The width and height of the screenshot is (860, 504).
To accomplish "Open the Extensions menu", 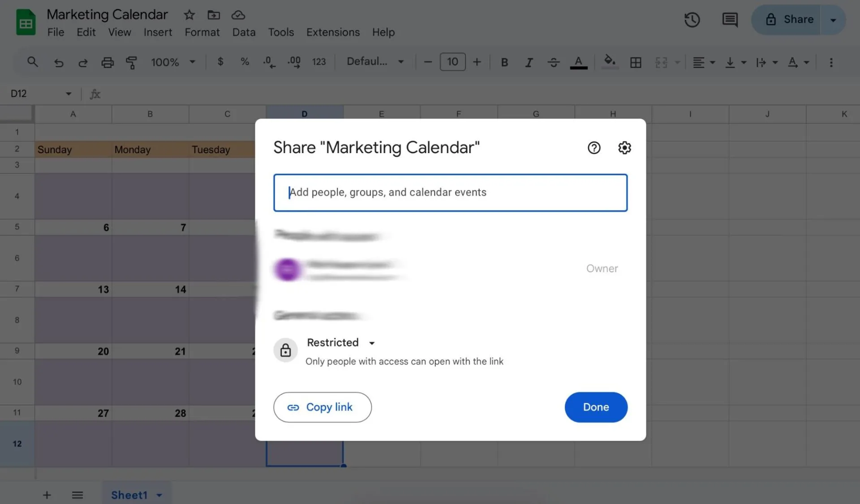I will [x=333, y=32].
